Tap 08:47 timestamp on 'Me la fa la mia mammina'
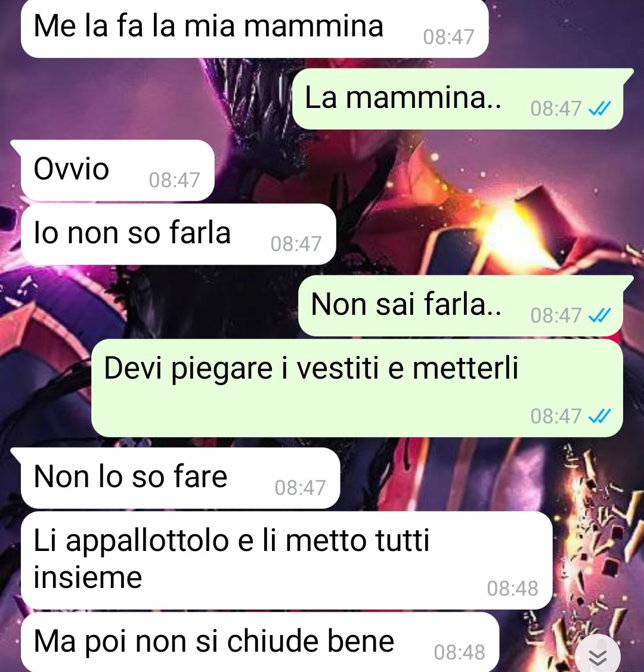The height and width of the screenshot is (672, 644). coord(448,37)
